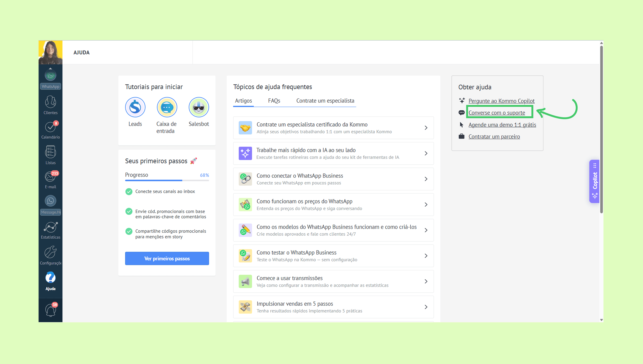Expand 'Como conectar o WhatsApp Business' chevron
This screenshot has width=643, height=364.
coord(426,179)
